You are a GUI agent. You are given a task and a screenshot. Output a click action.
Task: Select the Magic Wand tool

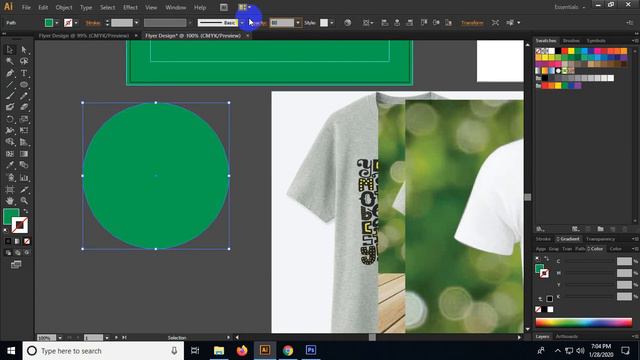[10, 61]
